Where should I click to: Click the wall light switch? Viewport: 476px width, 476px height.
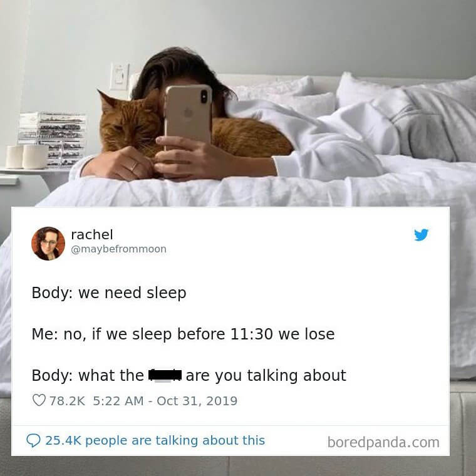tap(120, 77)
